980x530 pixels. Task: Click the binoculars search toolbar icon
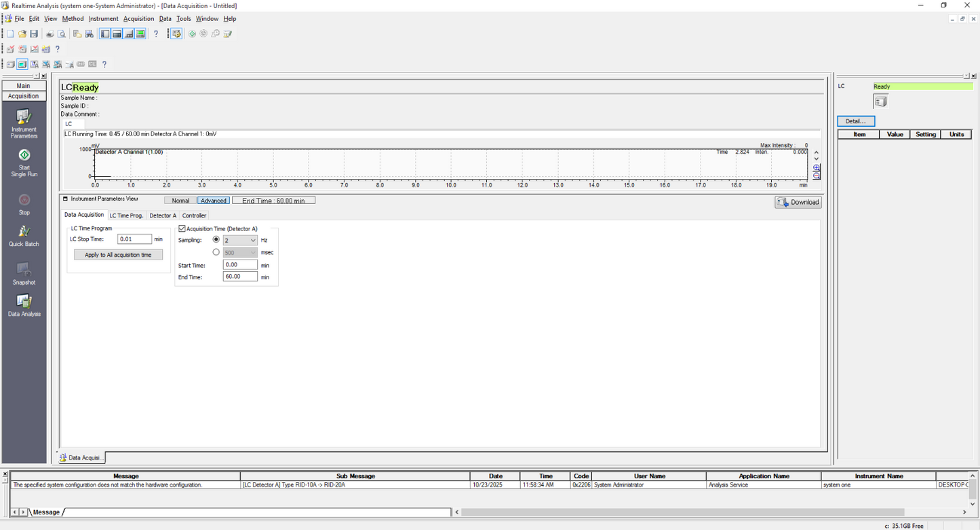click(x=89, y=34)
